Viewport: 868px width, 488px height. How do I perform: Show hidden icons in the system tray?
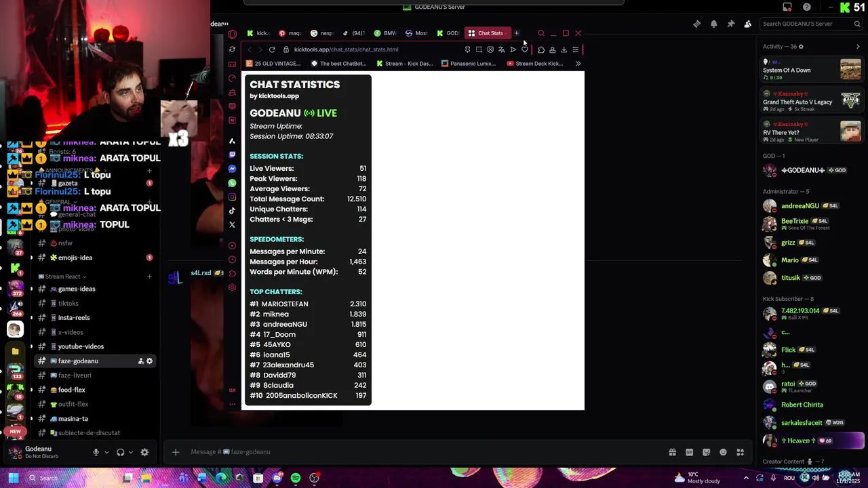point(746,478)
